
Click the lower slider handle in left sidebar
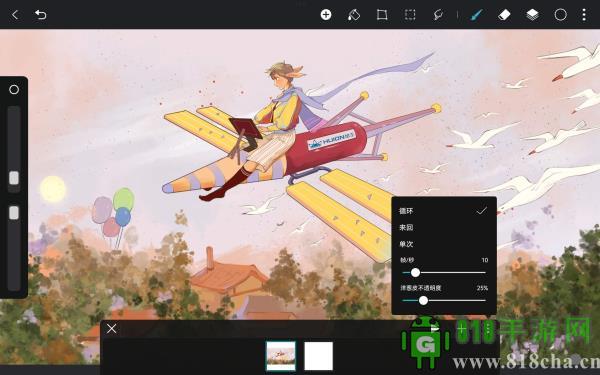click(x=14, y=213)
